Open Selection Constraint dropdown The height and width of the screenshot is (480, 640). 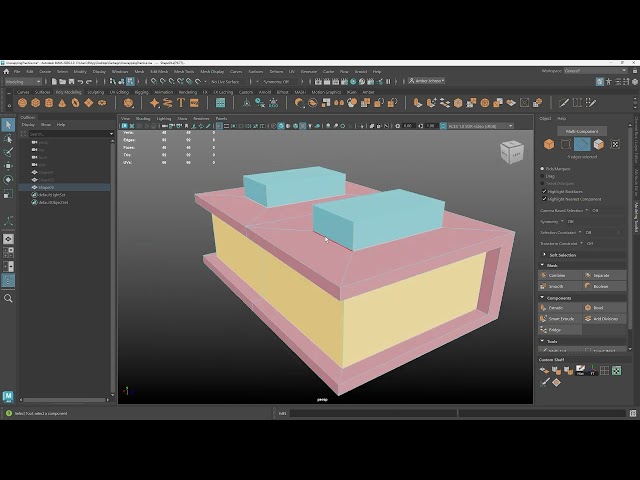[x=580, y=233]
